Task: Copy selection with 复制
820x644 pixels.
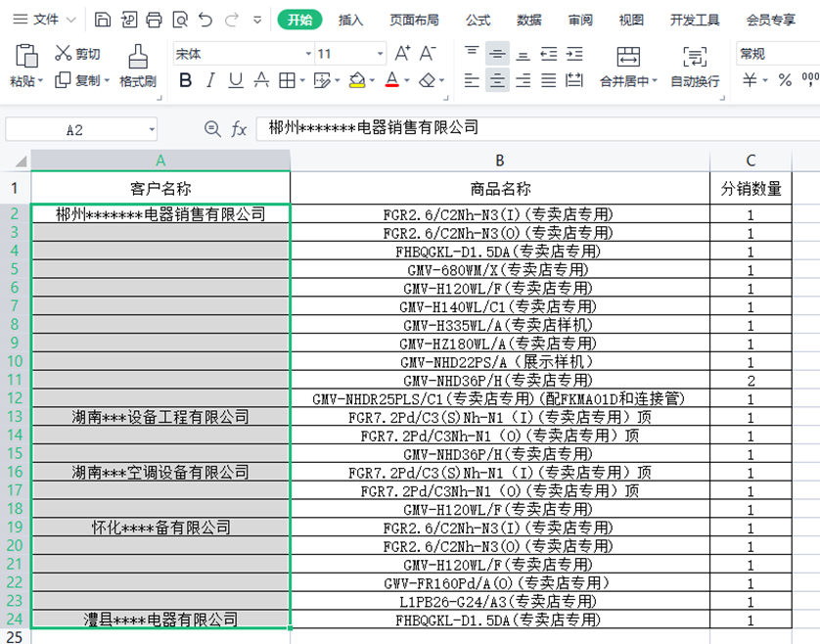Action: point(77,80)
